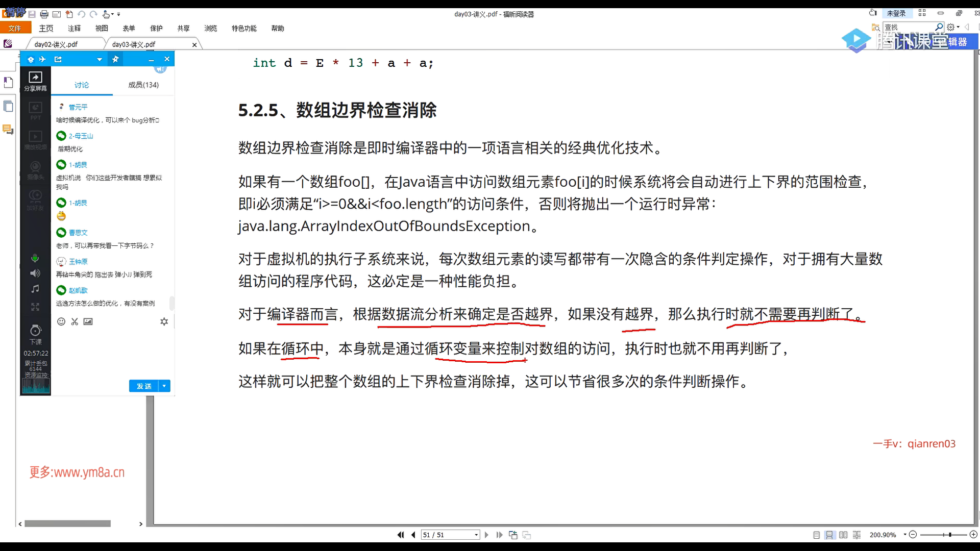Click the scissors screenshot icon in chat

pyautogui.click(x=75, y=321)
